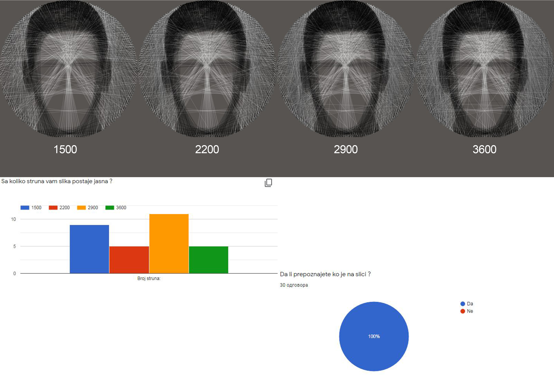Click the '2200' bar chart legend label
The image size is (554, 392).
(x=65, y=208)
